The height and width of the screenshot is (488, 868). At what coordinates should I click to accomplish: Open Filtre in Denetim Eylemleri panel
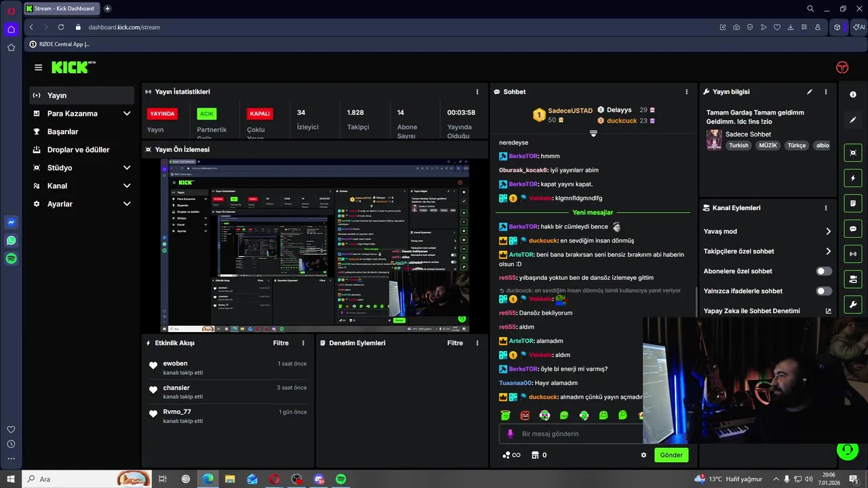[455, 343]
